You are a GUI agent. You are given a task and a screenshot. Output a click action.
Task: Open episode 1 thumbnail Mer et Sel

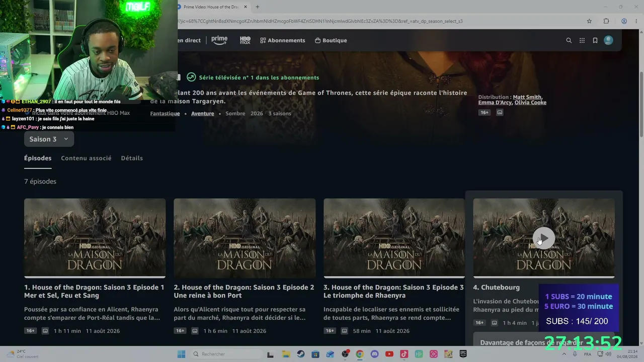click(x=95, y=238)
